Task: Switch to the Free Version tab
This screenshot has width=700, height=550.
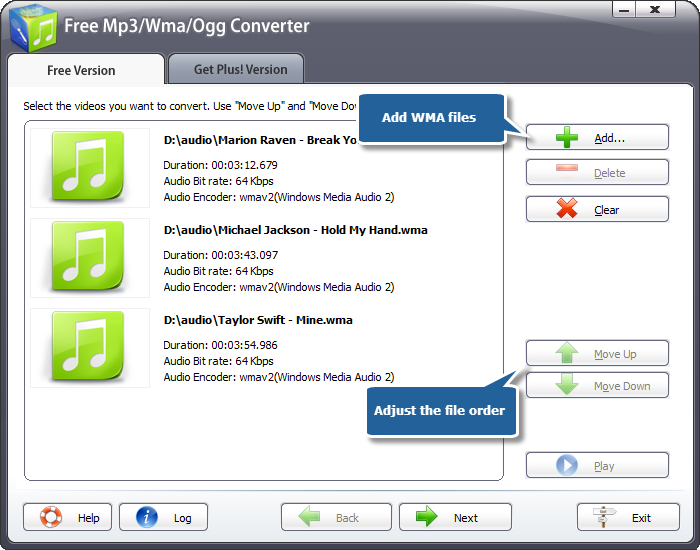Action: [x=86, y=70]
